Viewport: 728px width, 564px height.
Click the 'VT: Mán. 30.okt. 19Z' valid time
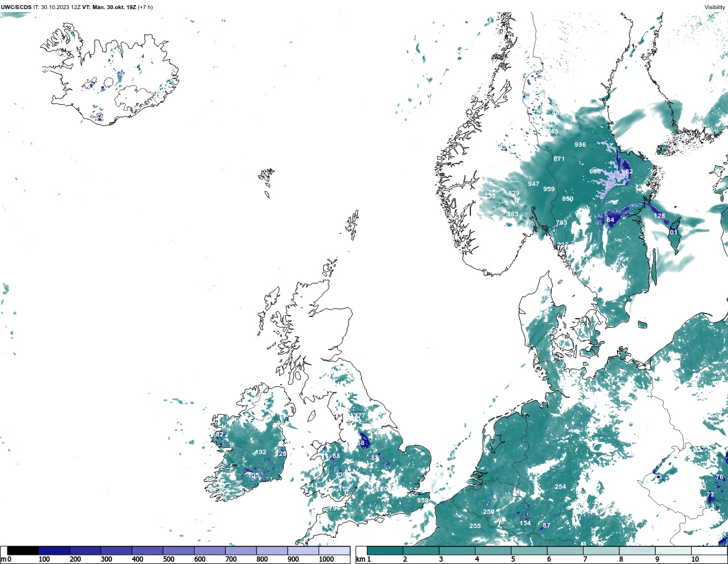tap(109, 7)
